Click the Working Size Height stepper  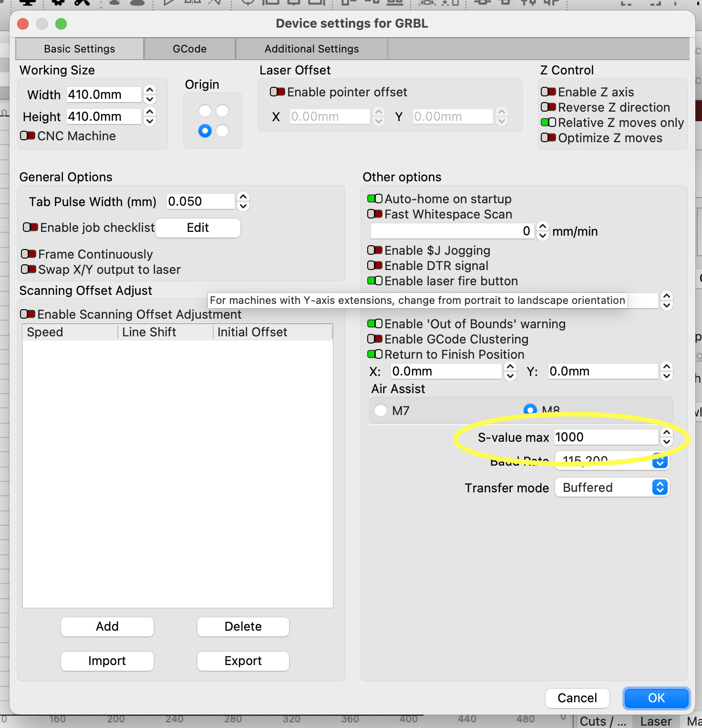[150, 116]
